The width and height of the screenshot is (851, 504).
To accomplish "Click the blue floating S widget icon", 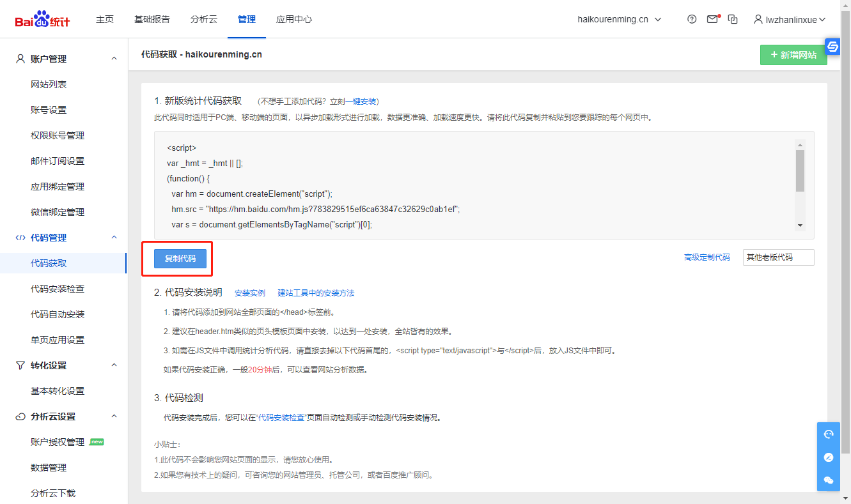I will coord(832,47).
